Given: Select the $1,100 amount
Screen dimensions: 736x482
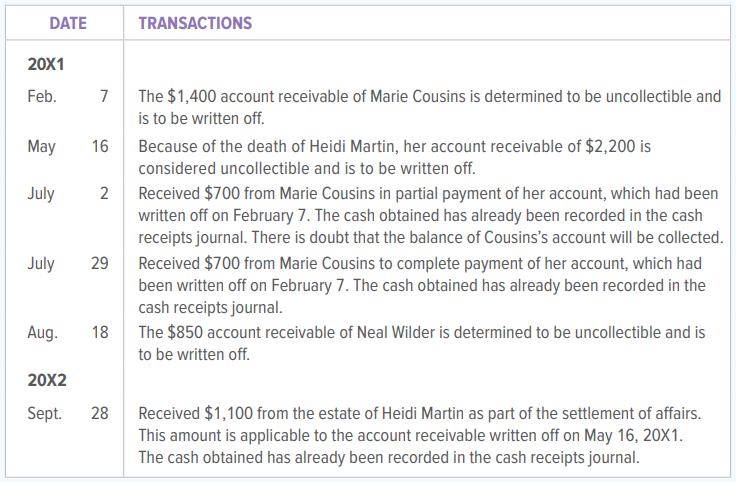Looking at the screenshot, I should tap(223, 412).
